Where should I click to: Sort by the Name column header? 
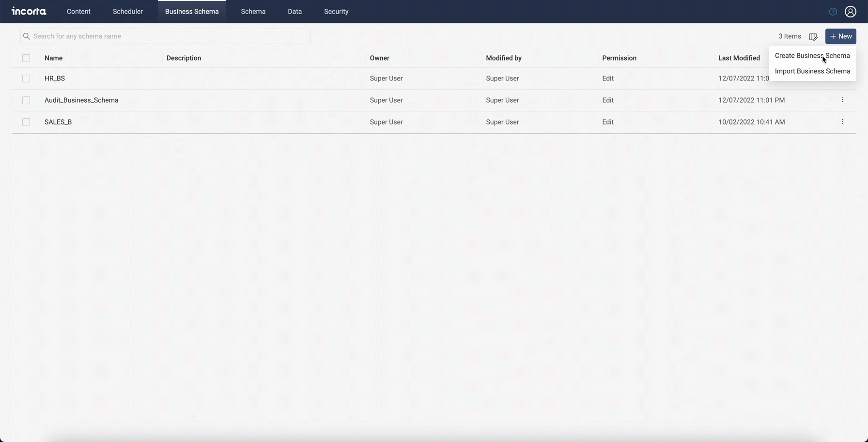tap(53, 58)
